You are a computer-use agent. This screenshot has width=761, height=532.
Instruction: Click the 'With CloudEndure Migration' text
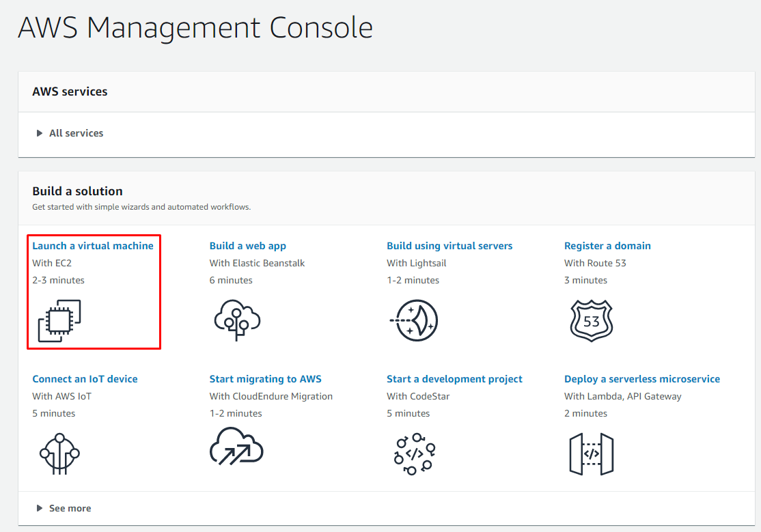click(x=271, y=396)
